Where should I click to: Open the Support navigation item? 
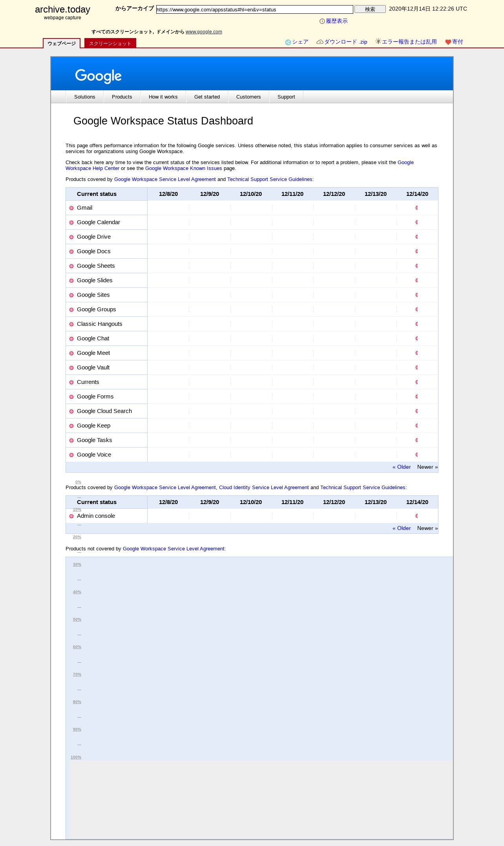[x=286, y=97]
